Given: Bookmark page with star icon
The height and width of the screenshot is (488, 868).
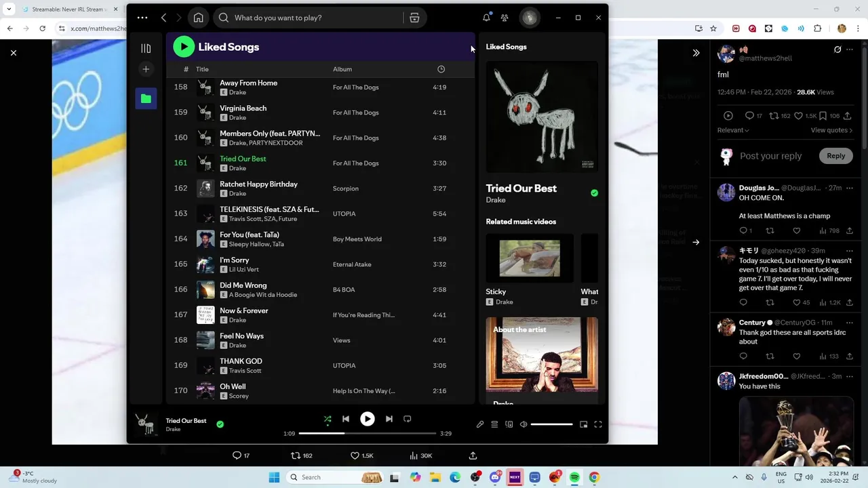Looking at the screenshot, I should pyautogui.click(x=713, y=28).
